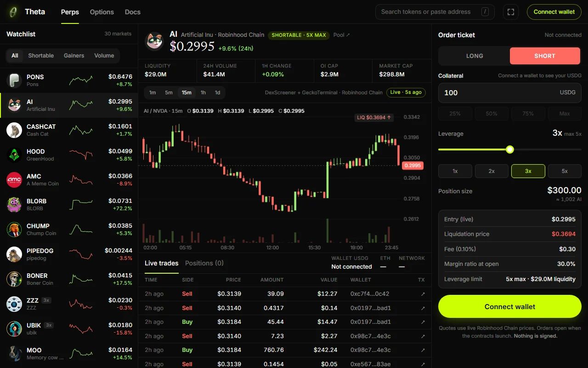This screenshot has height=368, width=588.
Task: Set collateral to Max
Action: (565, 114)
